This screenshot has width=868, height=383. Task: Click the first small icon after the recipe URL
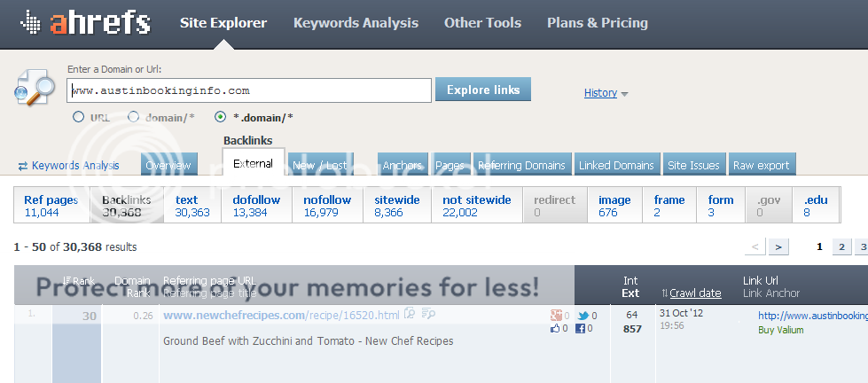410,314
